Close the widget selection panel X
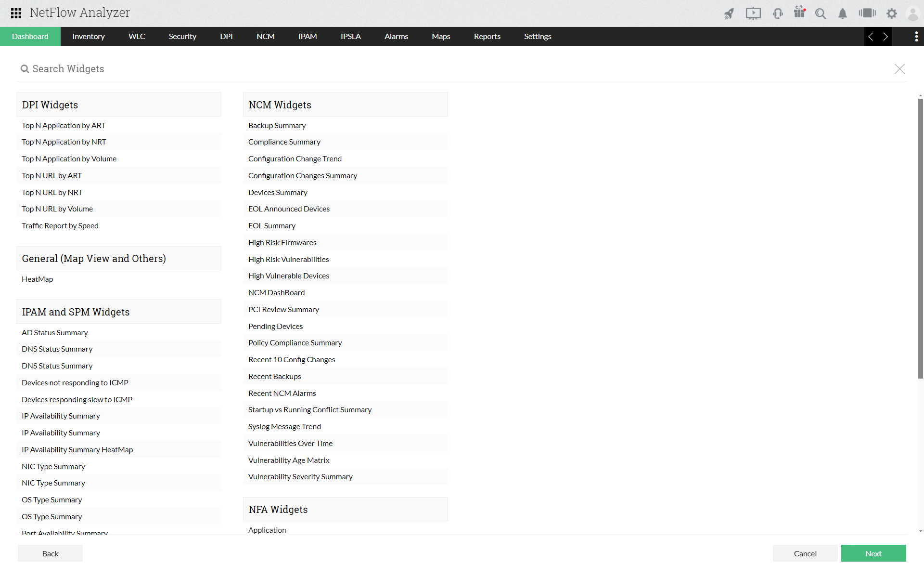This screenshot has width=924, height=578. click(x=899, y=69)
